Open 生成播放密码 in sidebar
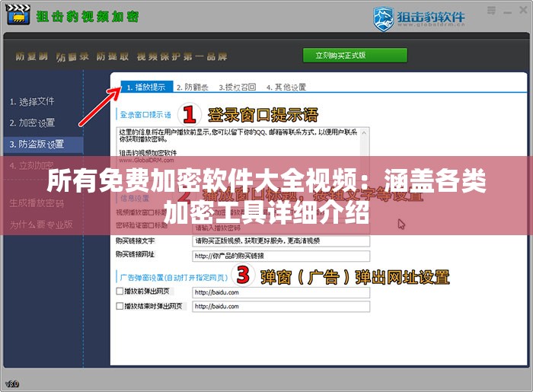 tap(37, 203)
